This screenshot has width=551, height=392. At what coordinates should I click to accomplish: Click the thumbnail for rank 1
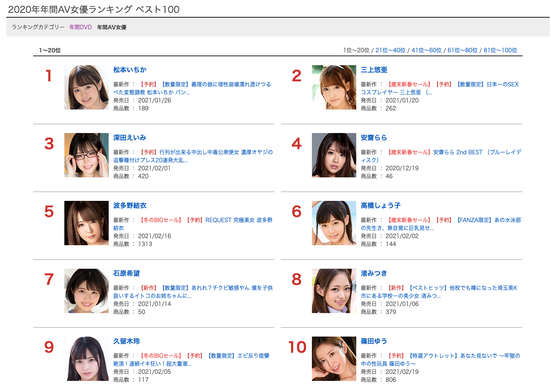coord(87,87)
